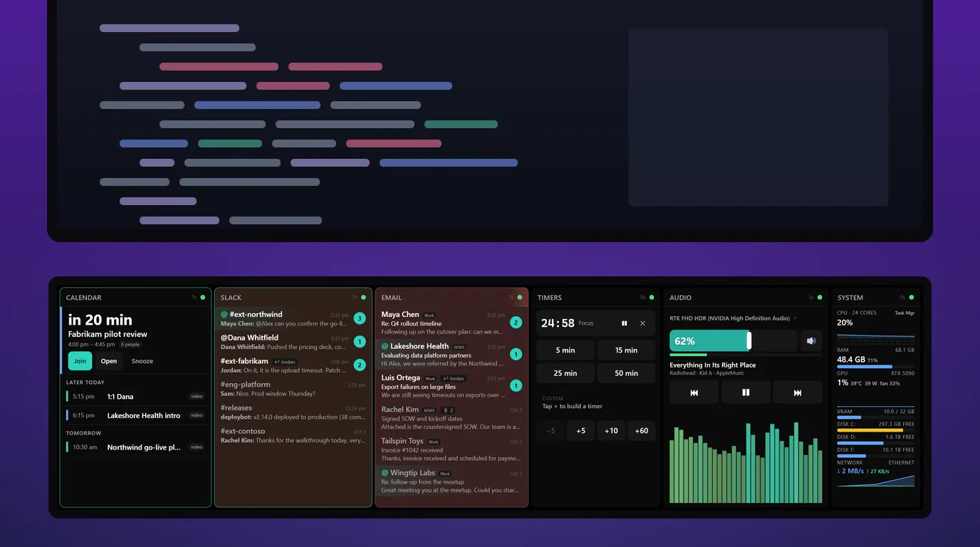The image size is (980, 547).
Task: Open the #ext-contoso Slack conversation
Action: [293, 436]
